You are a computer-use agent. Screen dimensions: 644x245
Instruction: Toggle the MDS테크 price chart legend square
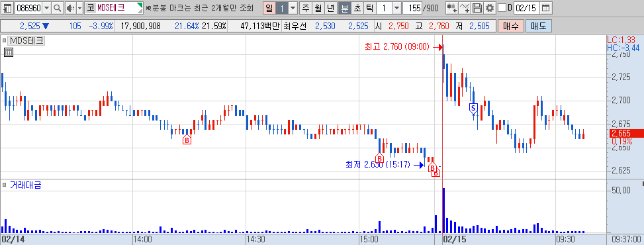(4, 40)
